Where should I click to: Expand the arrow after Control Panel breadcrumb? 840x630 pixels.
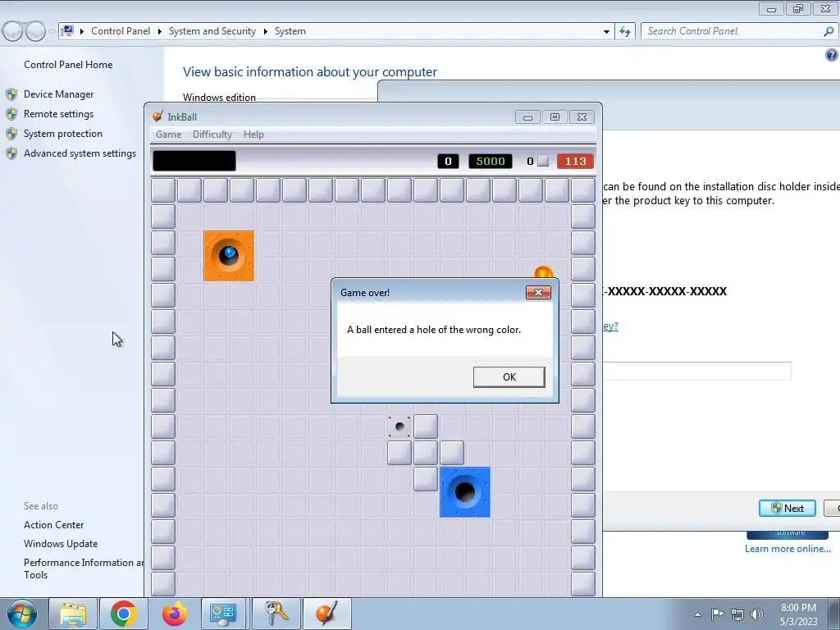[x=160, y=32]
